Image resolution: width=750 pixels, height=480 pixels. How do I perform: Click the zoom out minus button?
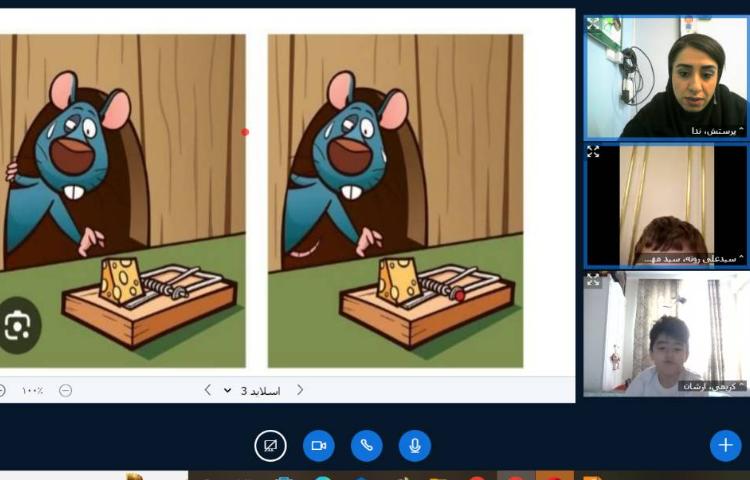65,390
